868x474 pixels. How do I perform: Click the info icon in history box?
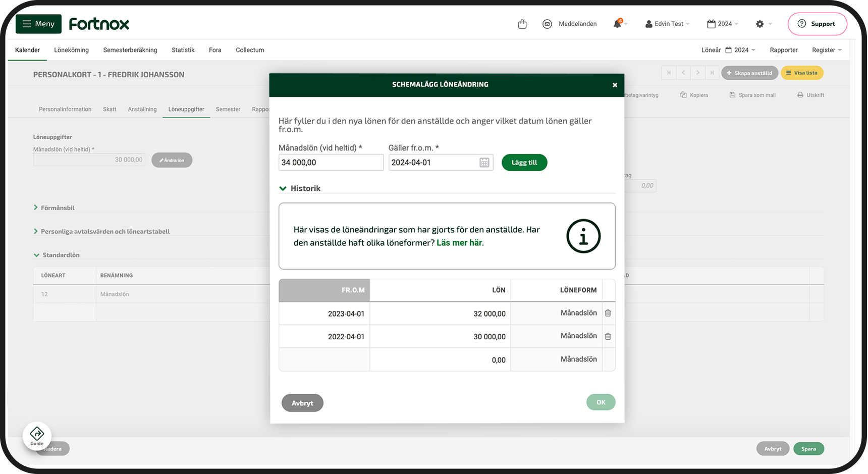(x=583, y=236)
